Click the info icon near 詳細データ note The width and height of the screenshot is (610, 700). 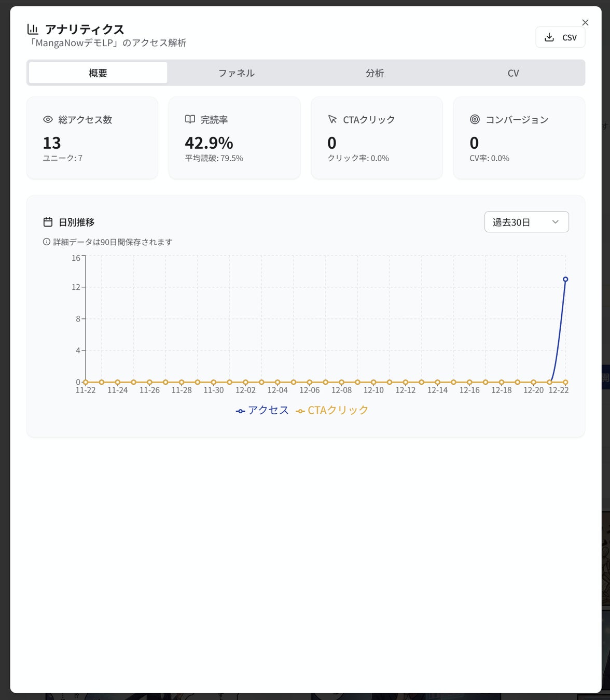coord(47,242)
